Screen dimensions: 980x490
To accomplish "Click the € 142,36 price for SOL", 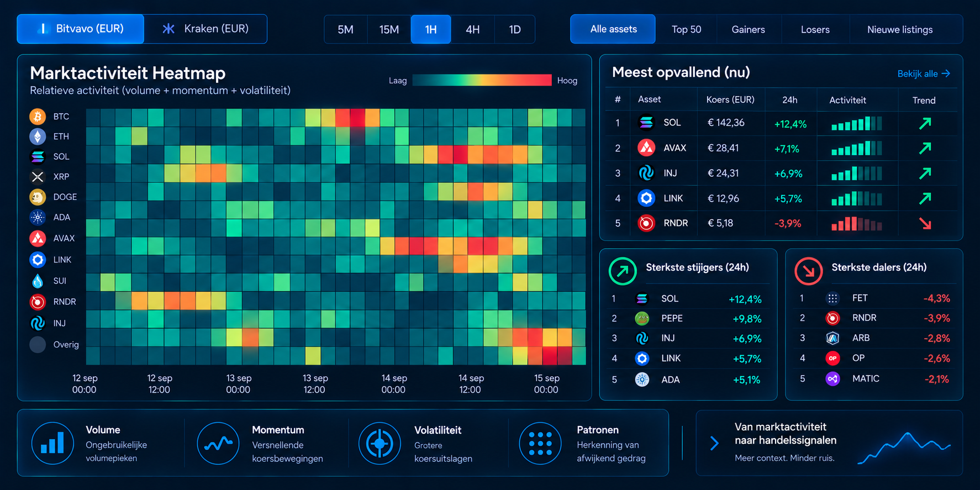I will point(726,123).
